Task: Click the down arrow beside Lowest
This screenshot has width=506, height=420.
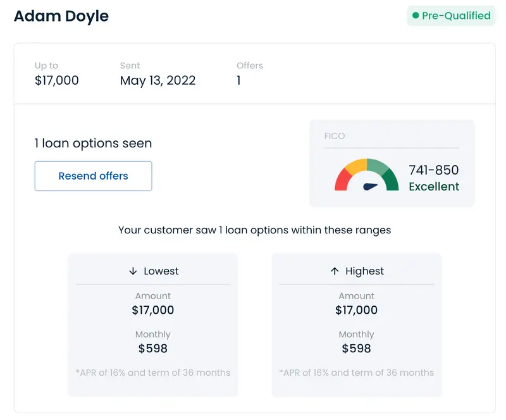Action: point(133,271)
